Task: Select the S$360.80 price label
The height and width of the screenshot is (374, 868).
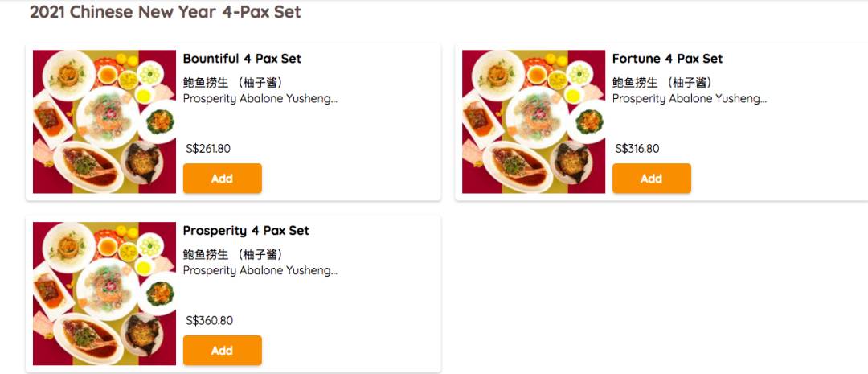Action: point(210,321)
